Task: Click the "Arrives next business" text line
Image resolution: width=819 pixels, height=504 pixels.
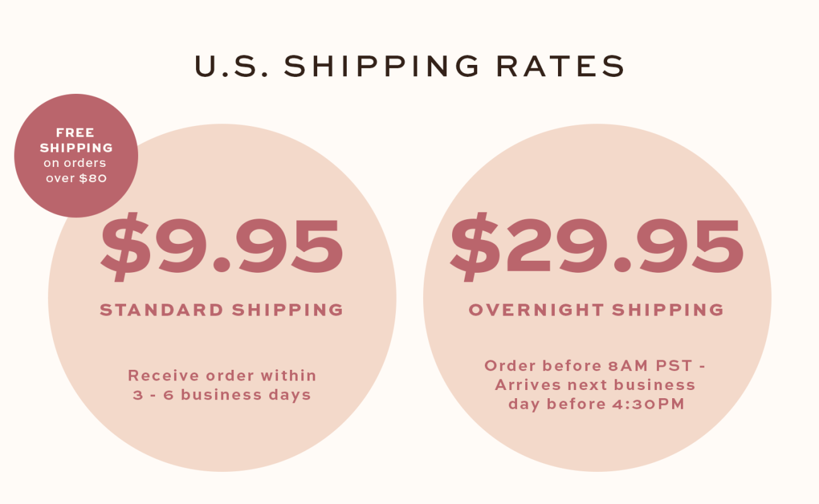Action: coord(595,385)
